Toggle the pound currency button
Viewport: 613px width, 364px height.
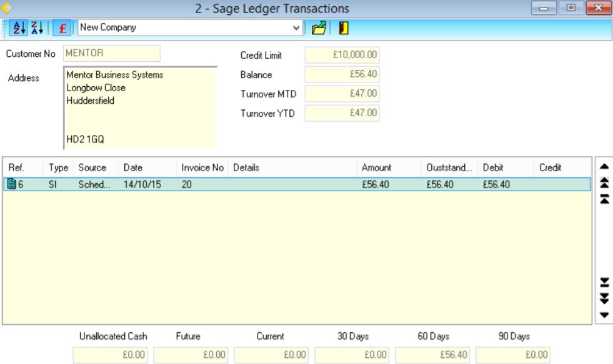pos(62,27)
